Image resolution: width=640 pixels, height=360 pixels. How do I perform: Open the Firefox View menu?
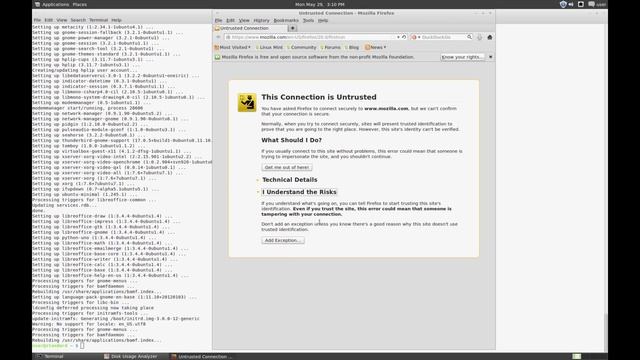[x=244, y=20]
